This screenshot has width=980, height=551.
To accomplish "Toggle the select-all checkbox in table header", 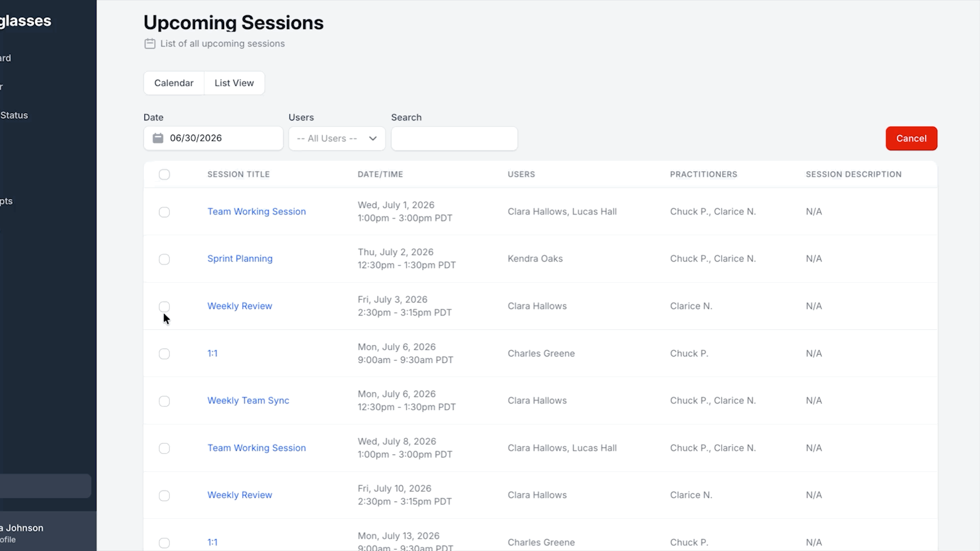I will coord(164,174).
